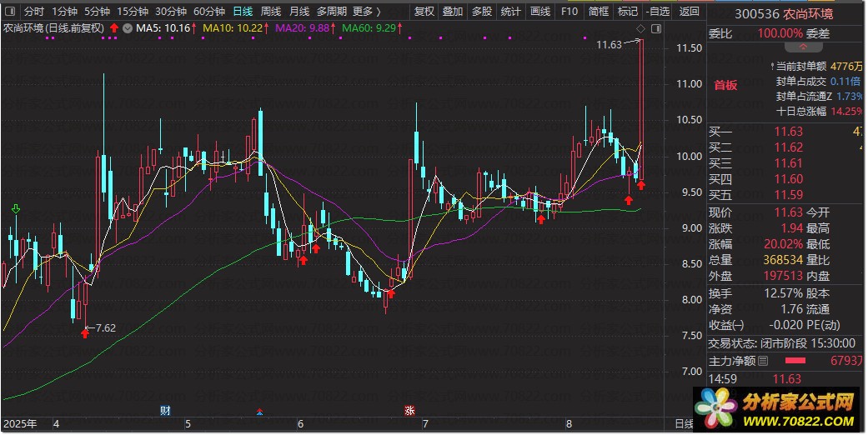Screen dimensions: 868x435
Task: Click the 买三 11.61 bid row
Action: pos(786,163)
